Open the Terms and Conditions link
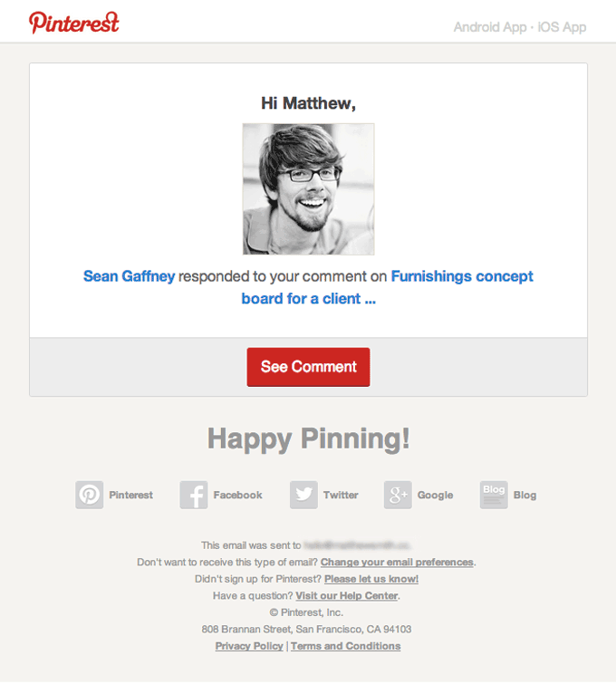Image resolution: width=616 pixels, height=684 pixels. [345, 646]
